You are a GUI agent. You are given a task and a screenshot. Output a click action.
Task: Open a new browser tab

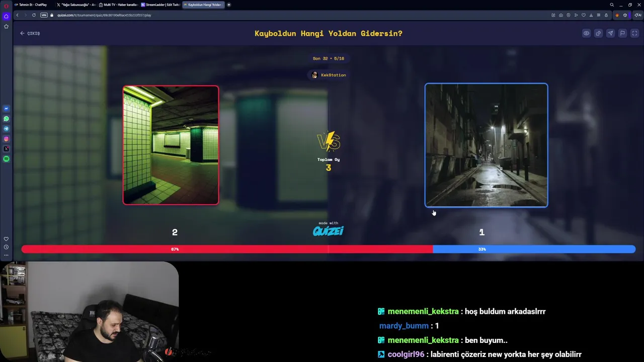[x=229, y=5]
